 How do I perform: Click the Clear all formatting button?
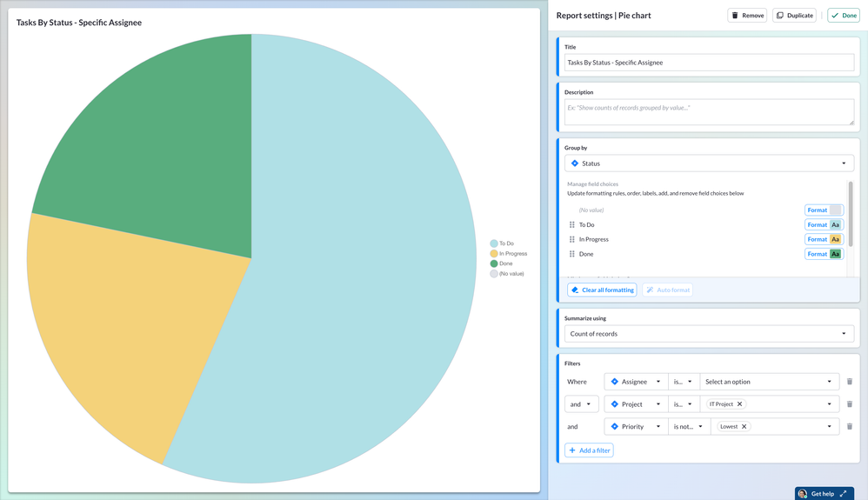tap(602, 290)
